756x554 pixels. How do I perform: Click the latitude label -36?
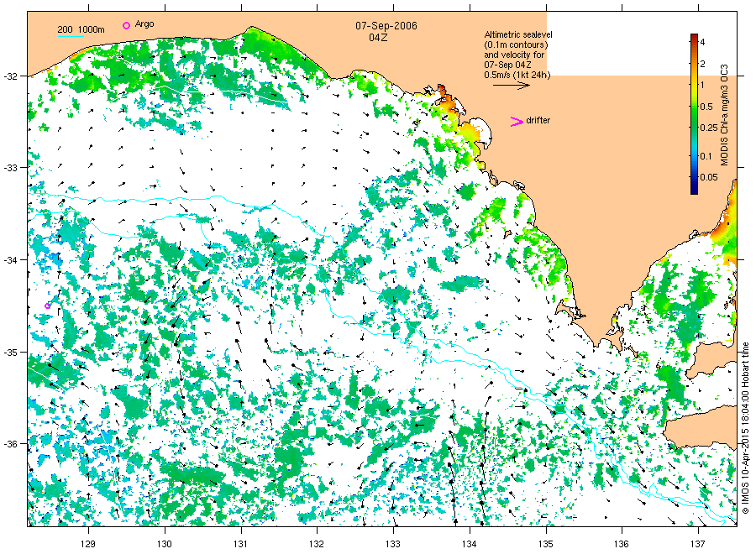coord(11,444)
